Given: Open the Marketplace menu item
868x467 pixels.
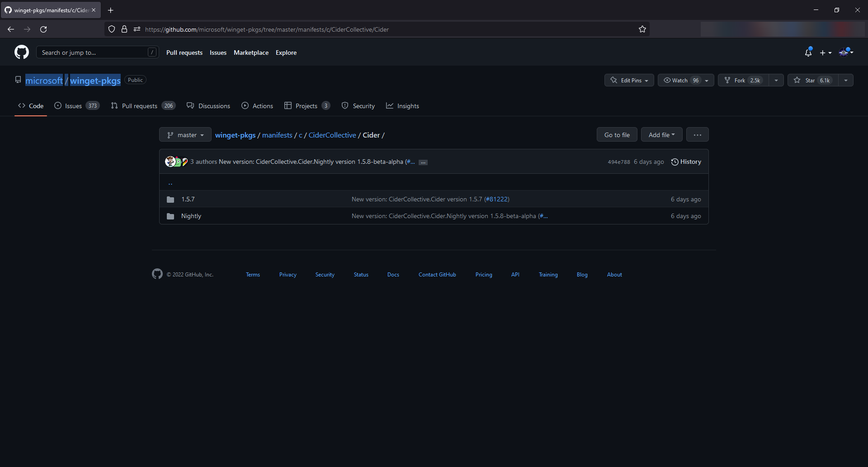Looking at the screenshot, I should [x=251, y=52].
